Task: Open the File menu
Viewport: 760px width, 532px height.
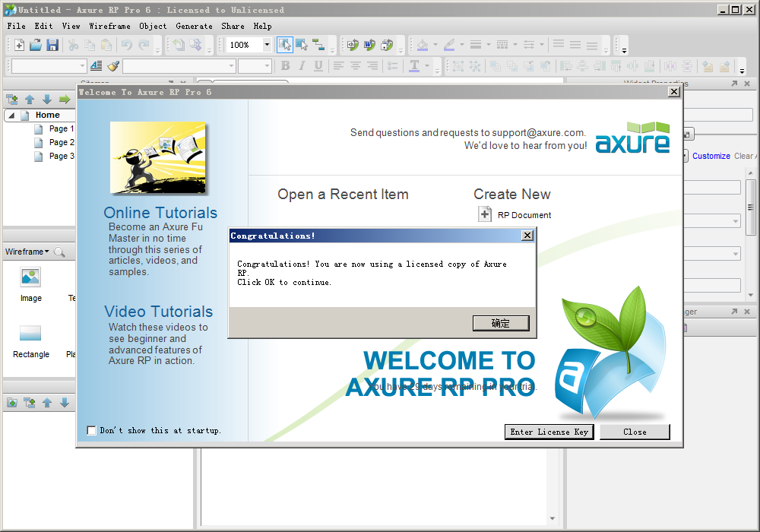Action: pyautogui.click(x=17, y=26)
